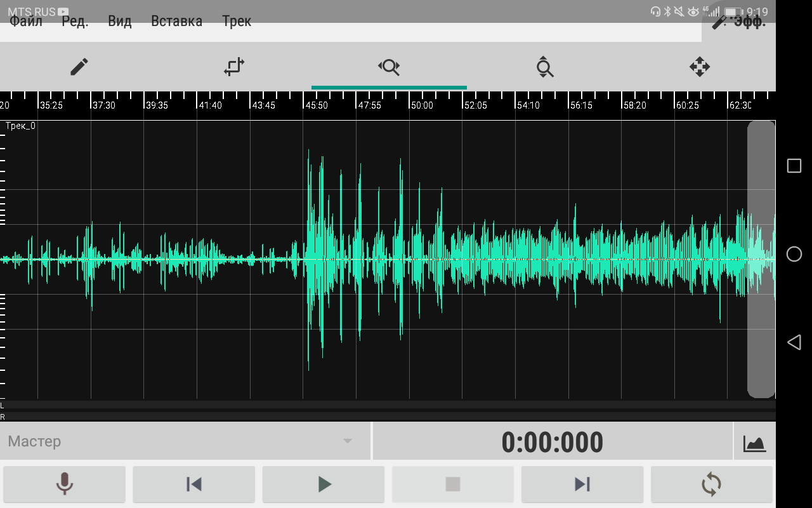The image size is (812, 508).
Task: Open the spectrum analyzer graph
Action: click(x=755, y=442)
